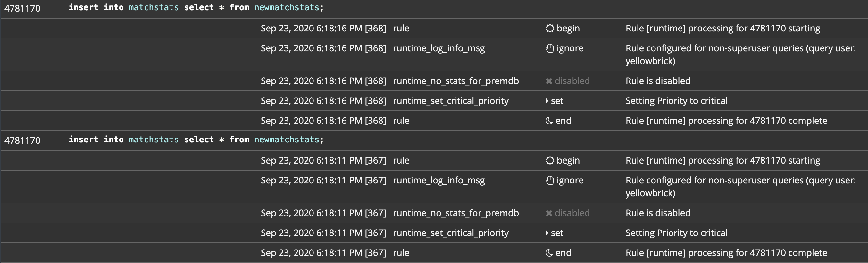
Task: Click the end moon icon in the 6:18:11 PM row
Action: click(549, 253)
